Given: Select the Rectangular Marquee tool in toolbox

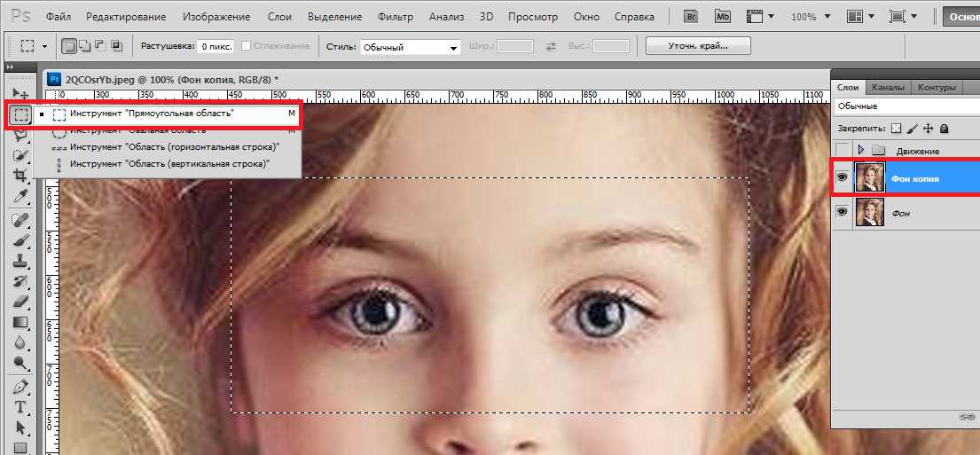Looking at the screenshot, I should click(20, 115).
